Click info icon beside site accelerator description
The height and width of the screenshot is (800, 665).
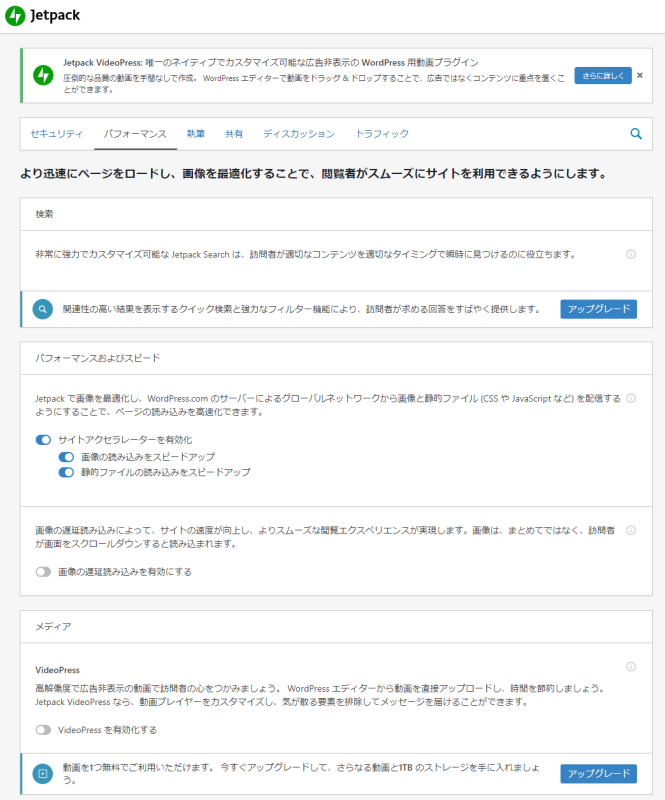coord(631,398)
